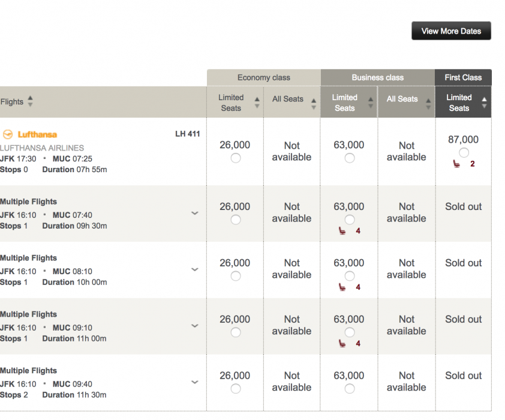Screen dimensions: 505x420
Task: Sort by First Class Limited Seats arrows
Action: [485, 103]
